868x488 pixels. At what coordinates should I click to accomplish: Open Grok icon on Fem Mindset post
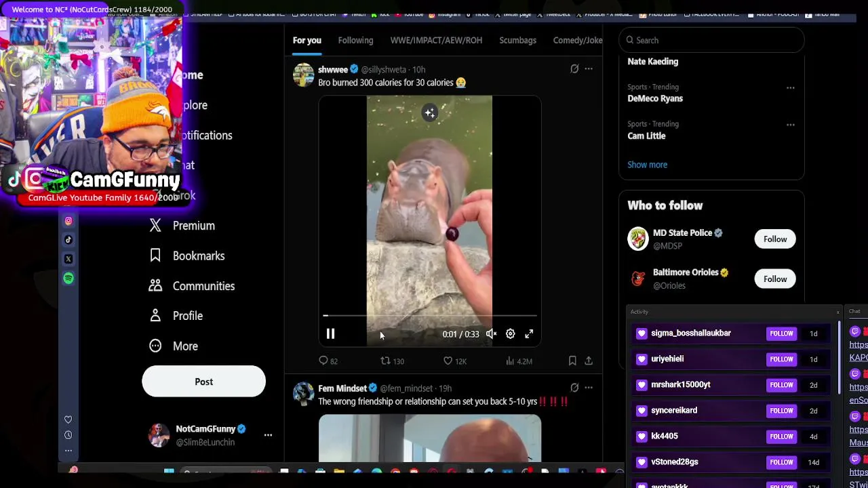coord(574,388)
